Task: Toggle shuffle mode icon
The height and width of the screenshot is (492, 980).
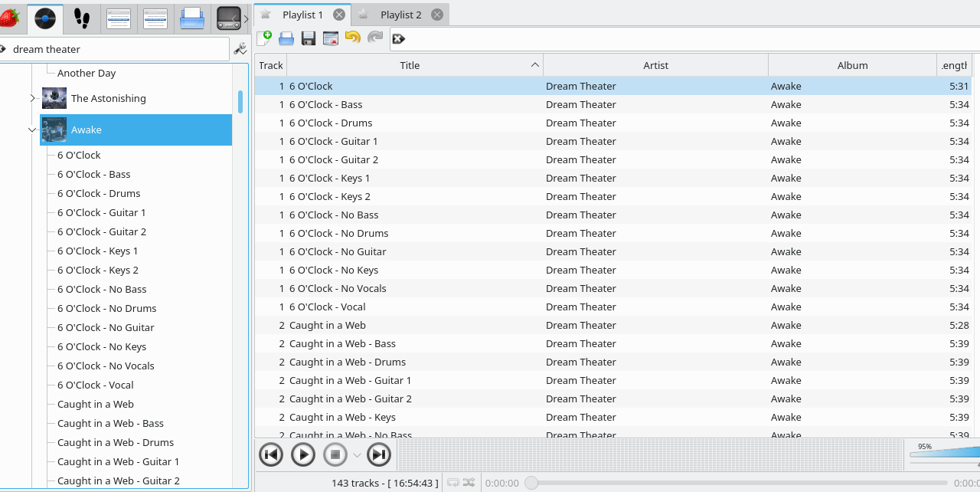Action: [x=469, y=483]
